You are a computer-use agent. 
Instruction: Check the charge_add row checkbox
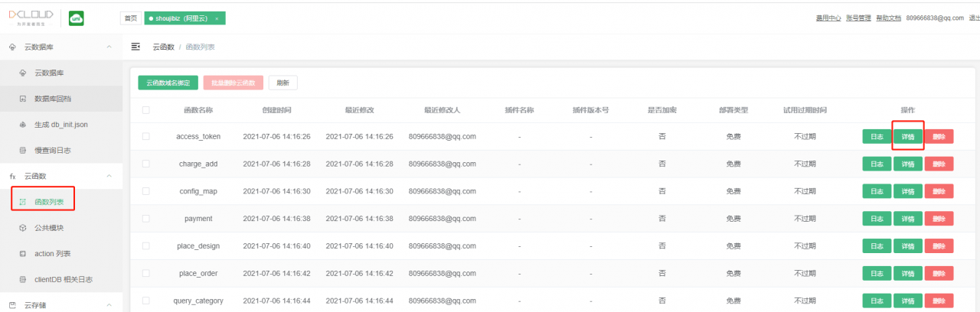click(145, 164)
